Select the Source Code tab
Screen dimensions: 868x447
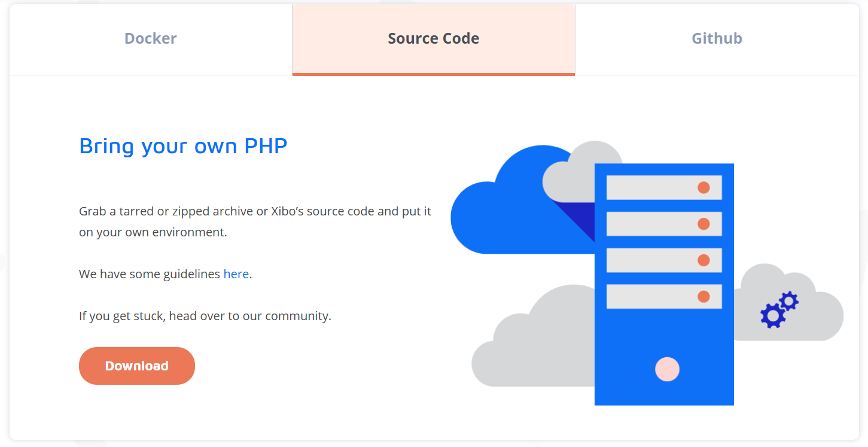[x=433, y=39]
